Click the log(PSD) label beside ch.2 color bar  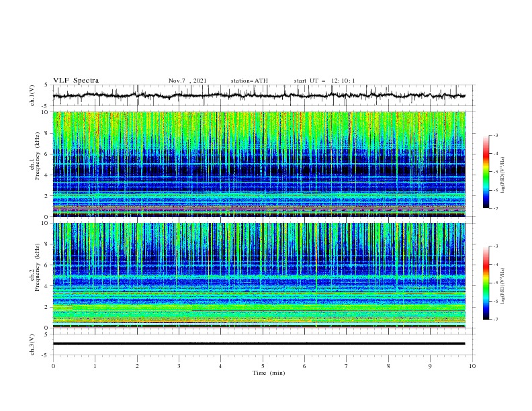click(502, 286)
